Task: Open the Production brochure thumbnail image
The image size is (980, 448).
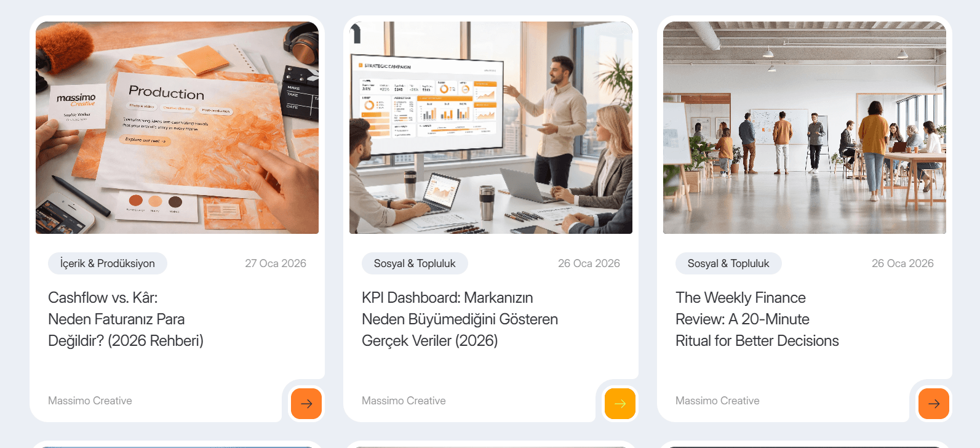Action: click(x=177, y=127)
